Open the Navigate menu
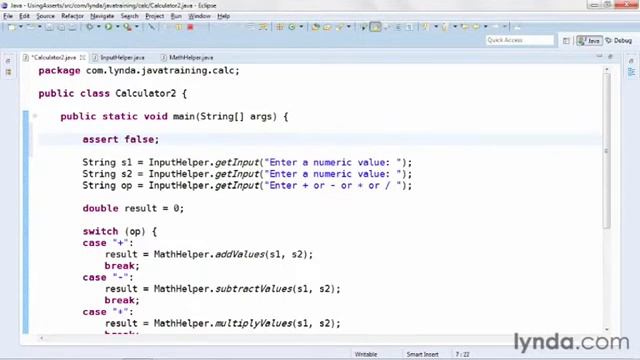 pyautogui.click(x=102, y=16)
